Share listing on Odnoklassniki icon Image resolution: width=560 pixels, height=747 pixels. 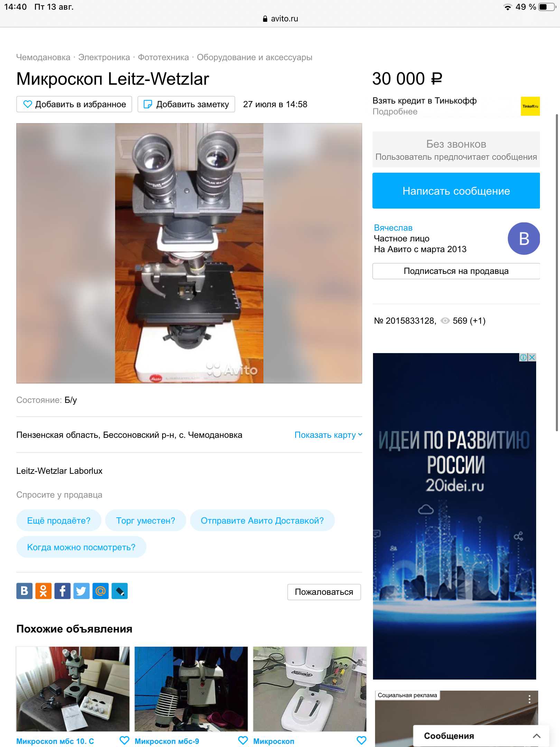coord(43,591)
